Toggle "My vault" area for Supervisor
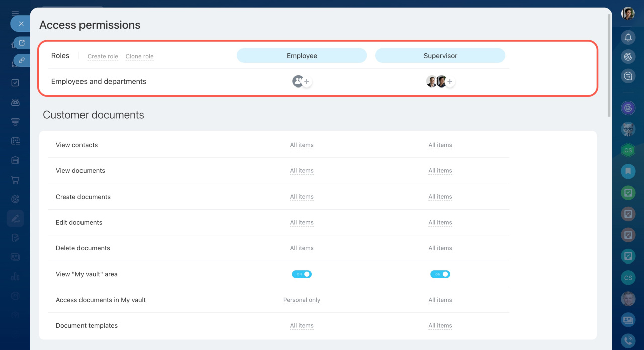The width and height of the screenshot is (644, 350). tap(440, 274)
